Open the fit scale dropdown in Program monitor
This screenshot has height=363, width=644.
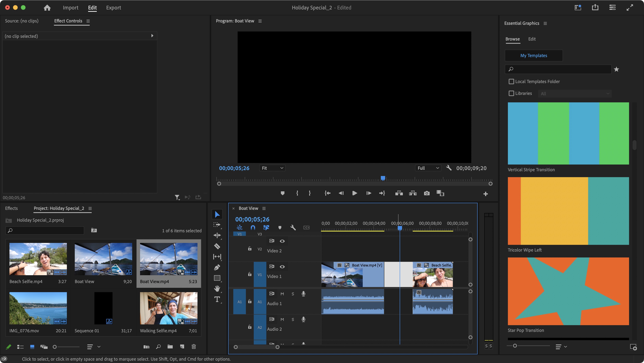pos(272,168)
